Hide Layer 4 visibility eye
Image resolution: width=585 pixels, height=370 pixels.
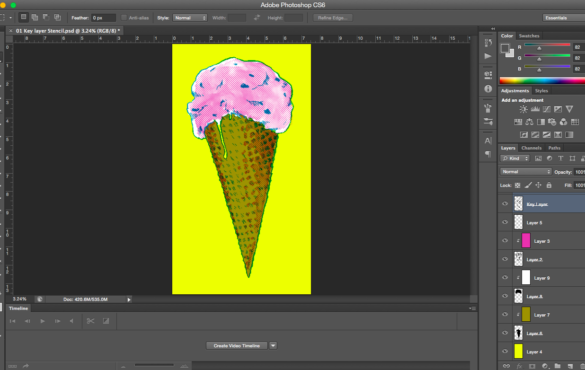[x=505, y=351]
